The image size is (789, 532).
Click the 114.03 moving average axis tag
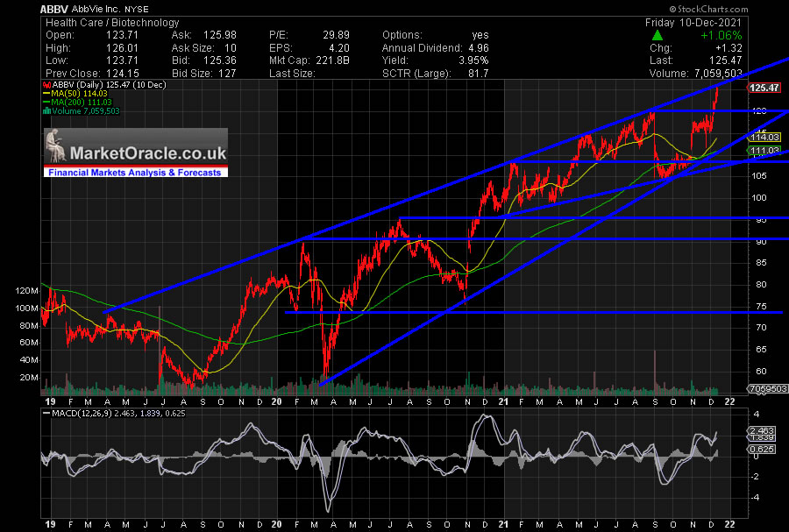(764, 137)
